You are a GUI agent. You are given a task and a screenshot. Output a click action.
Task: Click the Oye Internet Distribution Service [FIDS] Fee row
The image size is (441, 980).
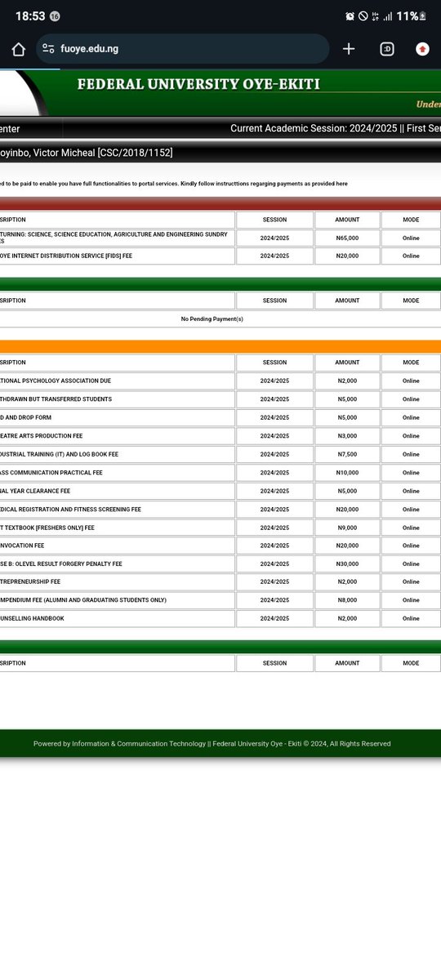pos(220,256)
